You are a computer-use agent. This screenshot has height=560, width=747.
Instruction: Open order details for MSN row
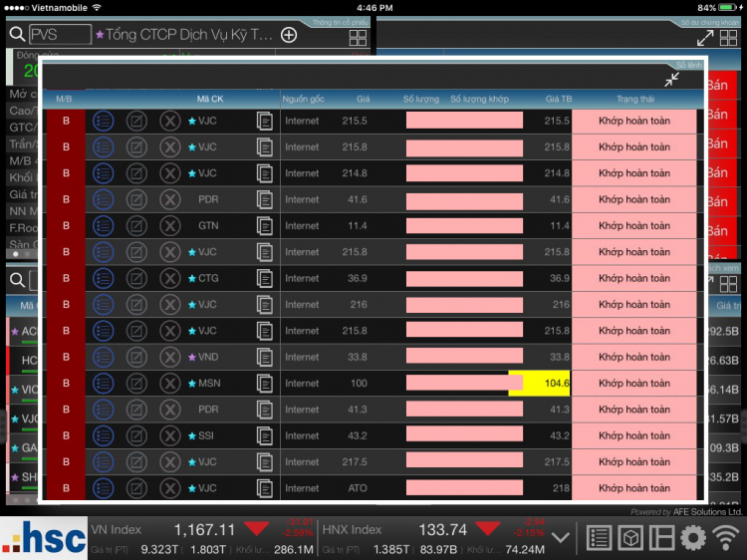pyautogui.click(x=103, y=384)
